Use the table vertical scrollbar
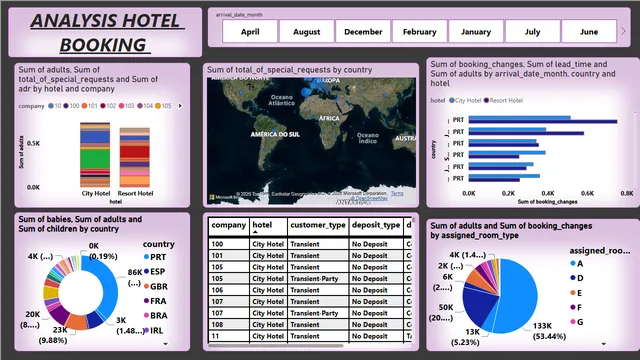Image resolution: width=640 pixels, height=360 pixels. pyautogui.click(x=413, y=220)
